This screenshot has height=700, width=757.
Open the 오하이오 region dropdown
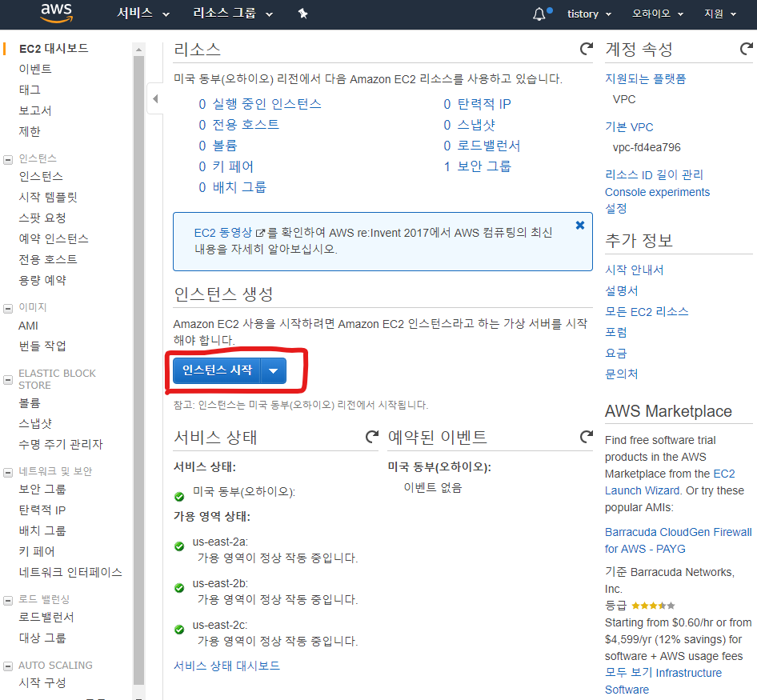pos(658,14)
